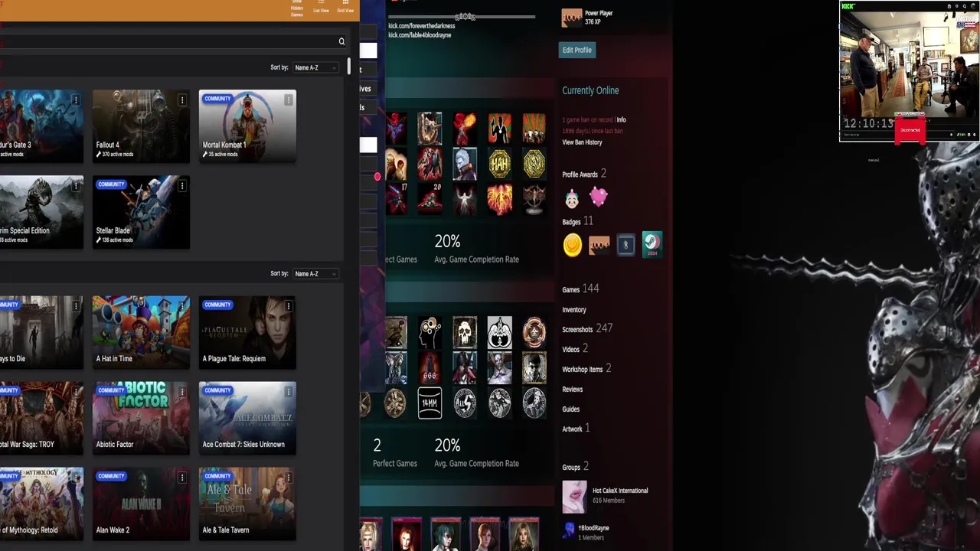Open Videos link in profile sidebar
This screenshot has width=980, height=551.
click(575, 349)
